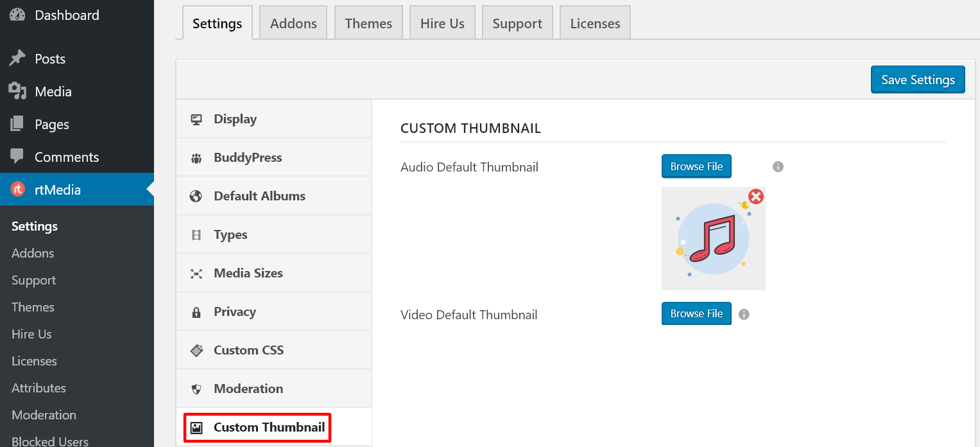The height and width of the screenshot is (447, 980).
Task: Open Blocked Users in the sidebar
Action: click(49, 441)
